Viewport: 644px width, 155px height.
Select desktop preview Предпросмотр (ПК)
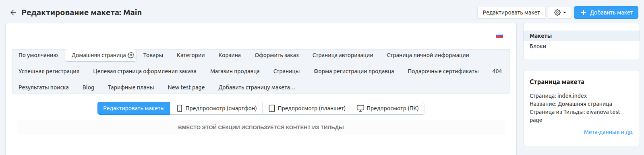[388, 108]
